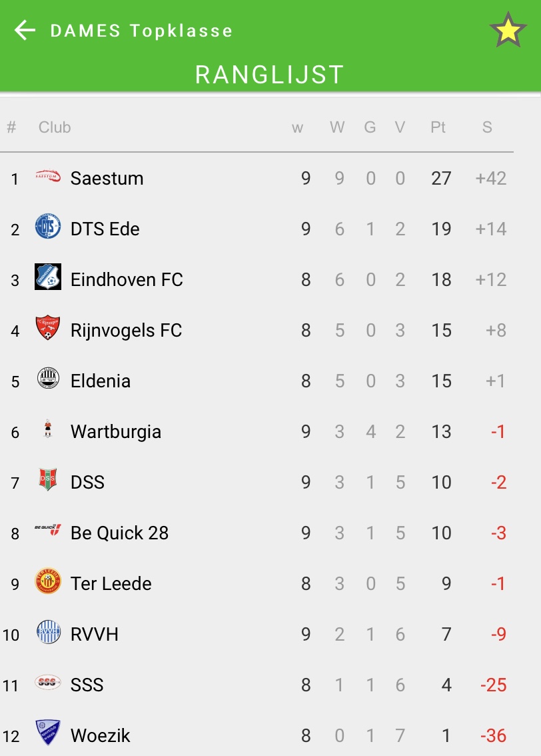Image resolution: width=541 pixels, height=756 pixels.
Task: Tap the back arrow icon
Action: click(25, 30)
